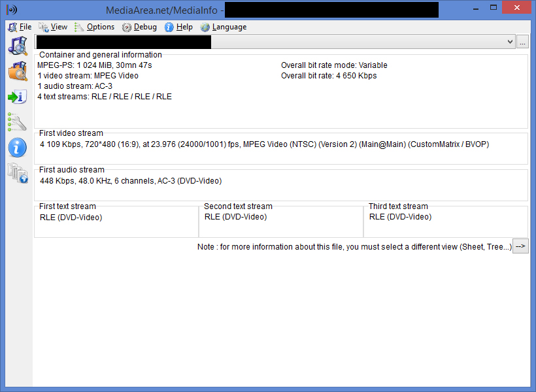Open the Options menu
Image resolution: width=536 pixels, height=392 pixels.
coord(94,27)
